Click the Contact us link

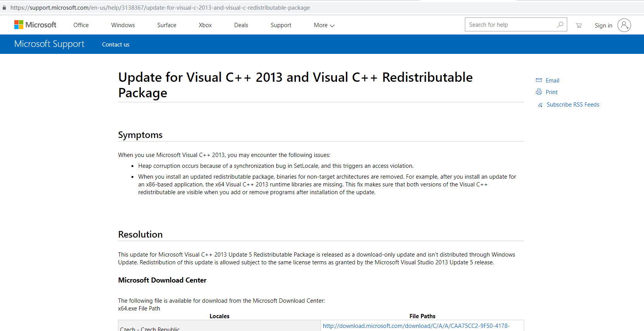tap(116, 45)
